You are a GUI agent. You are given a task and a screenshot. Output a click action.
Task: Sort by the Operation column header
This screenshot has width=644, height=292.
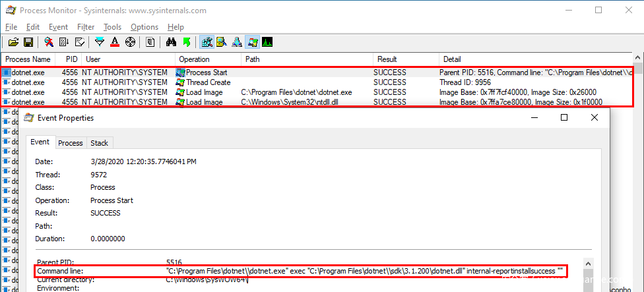tap(194, 59)
